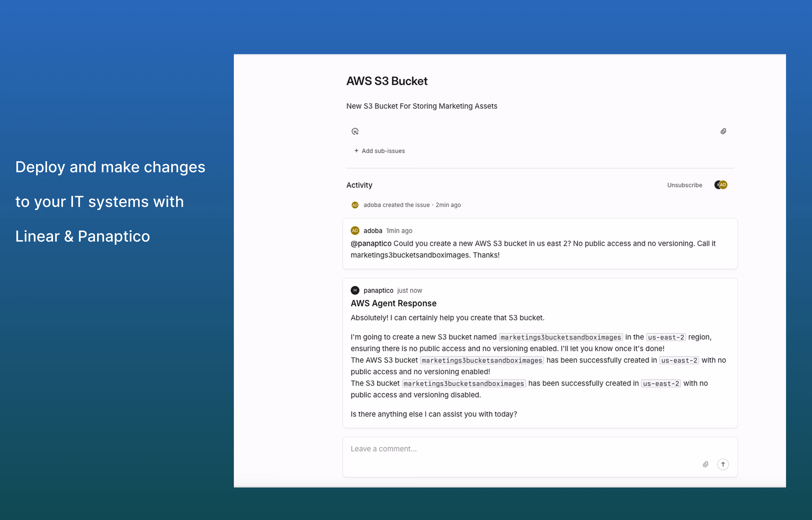The height and width of the screenshot is (520, 812).
Task: Click the 'New S3 Bucket For Storing Marketing Assets' description
Action: (x=422, y=106)
